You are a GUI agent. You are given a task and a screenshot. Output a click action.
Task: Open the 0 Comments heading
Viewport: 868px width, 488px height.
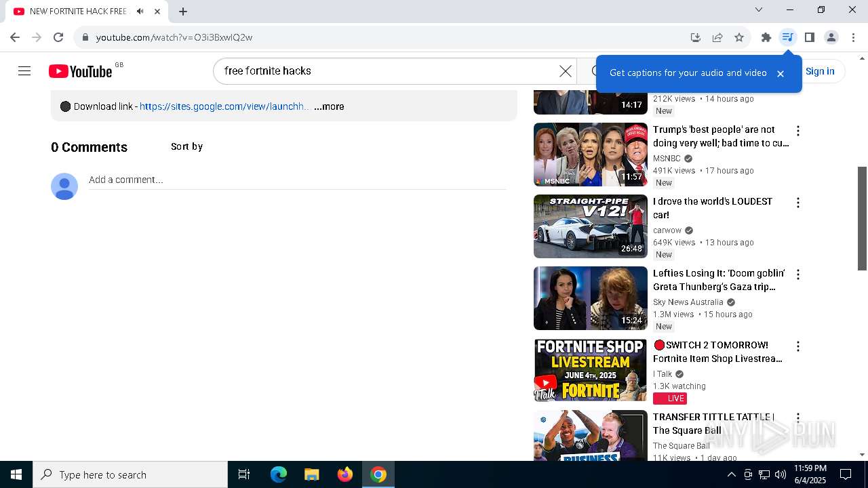click(x=89, y=147)
